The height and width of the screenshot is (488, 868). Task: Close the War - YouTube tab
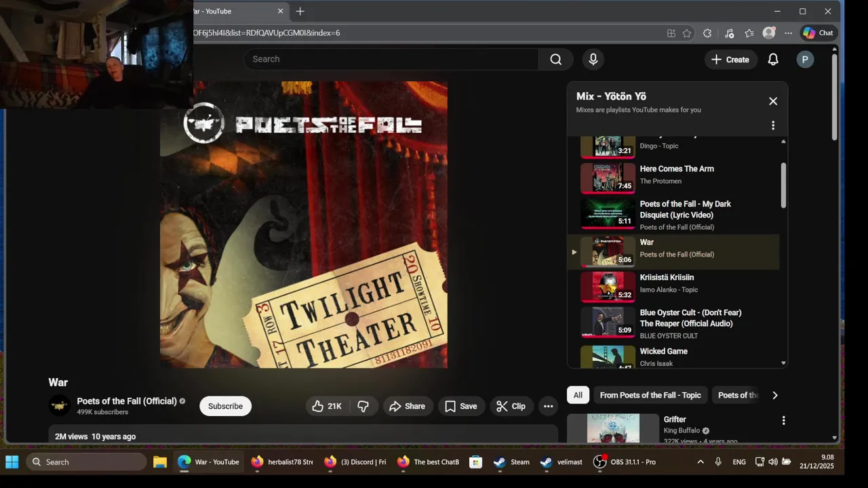pos(280,11)
